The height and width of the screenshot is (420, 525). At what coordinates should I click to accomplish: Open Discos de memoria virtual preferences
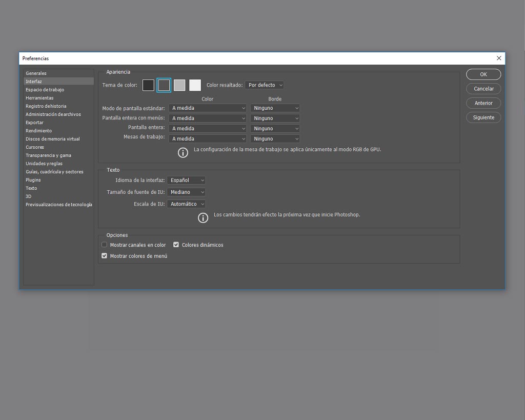[58, 139]
